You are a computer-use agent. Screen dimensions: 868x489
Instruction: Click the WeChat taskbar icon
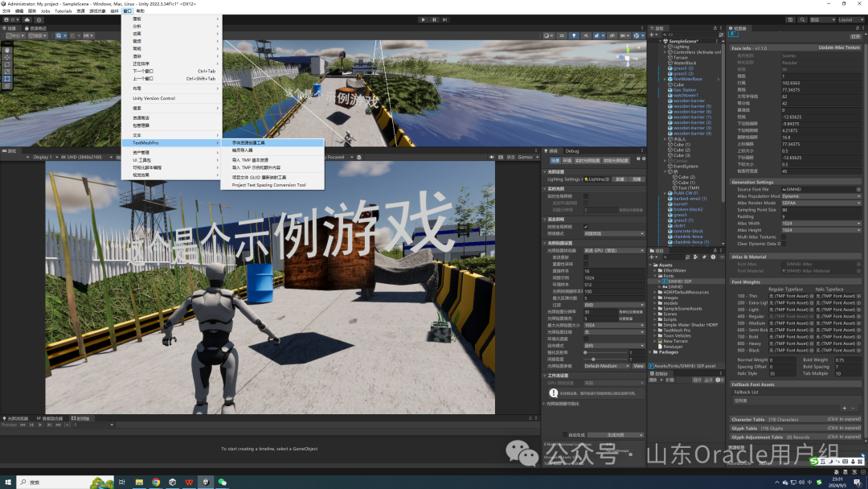point(223,483)
